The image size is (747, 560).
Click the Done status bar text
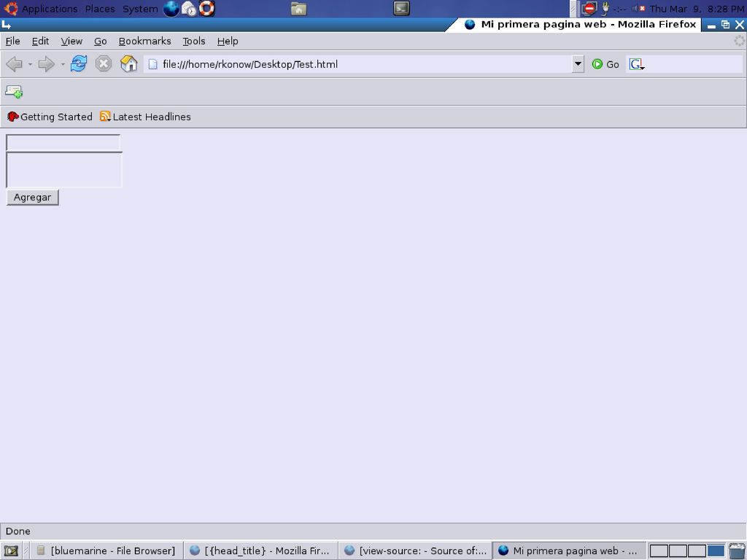[x=18, y=532]
